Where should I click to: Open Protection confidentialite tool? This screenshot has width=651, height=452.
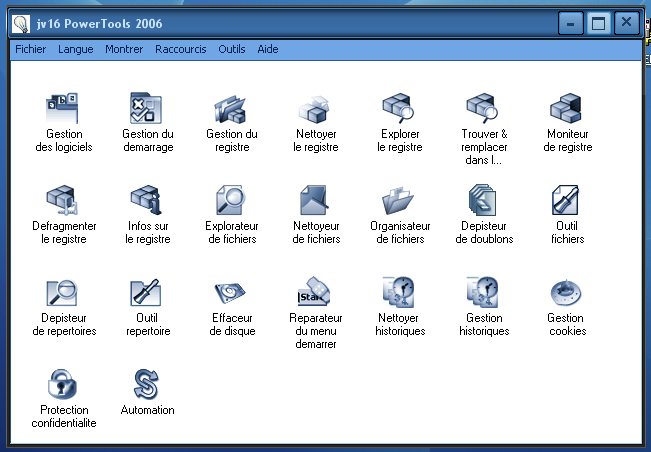pos(64,385)
